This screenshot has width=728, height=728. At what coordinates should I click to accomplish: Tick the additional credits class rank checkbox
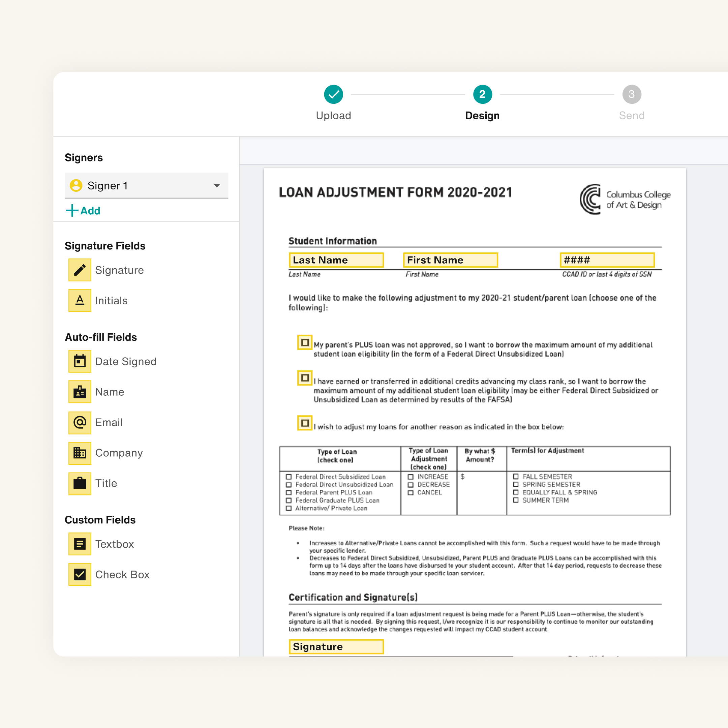pyautogui.click(x=305, y=377)
